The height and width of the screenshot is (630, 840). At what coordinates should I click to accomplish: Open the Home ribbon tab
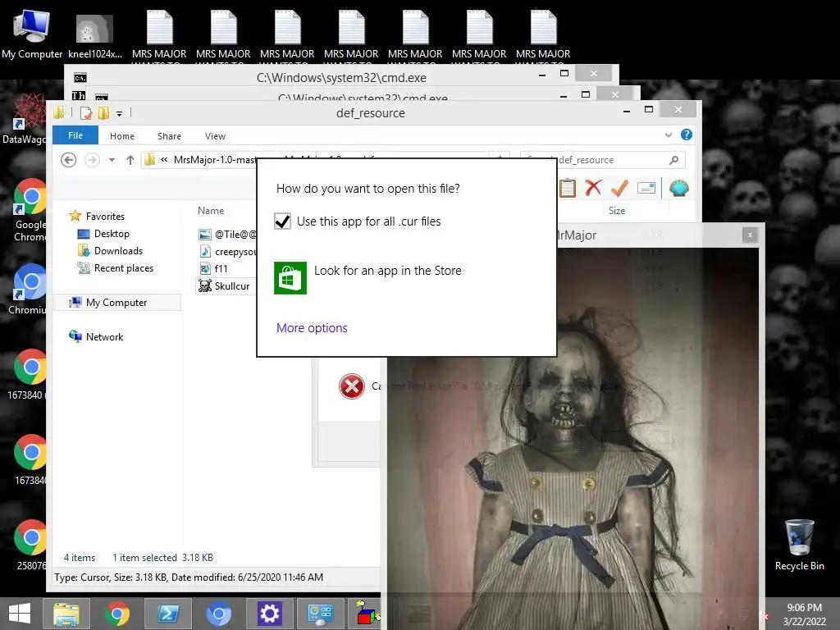(122, 136)
